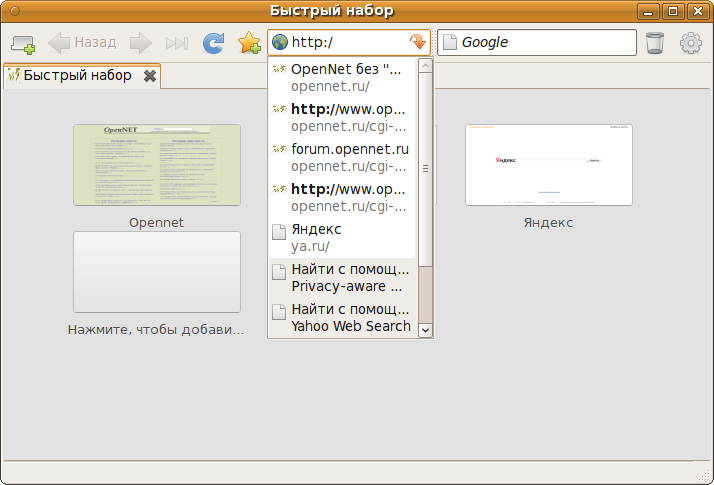Click the scroll-down arrow of suggestion list
Screen dimensions: 714x485
point(425,330)
